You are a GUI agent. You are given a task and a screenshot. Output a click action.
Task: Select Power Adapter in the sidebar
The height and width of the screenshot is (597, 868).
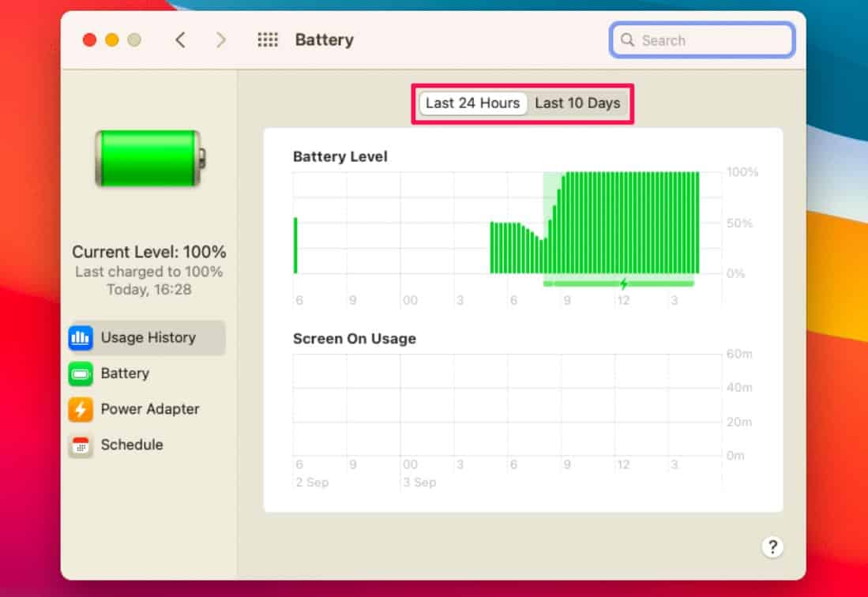[149, 409]
